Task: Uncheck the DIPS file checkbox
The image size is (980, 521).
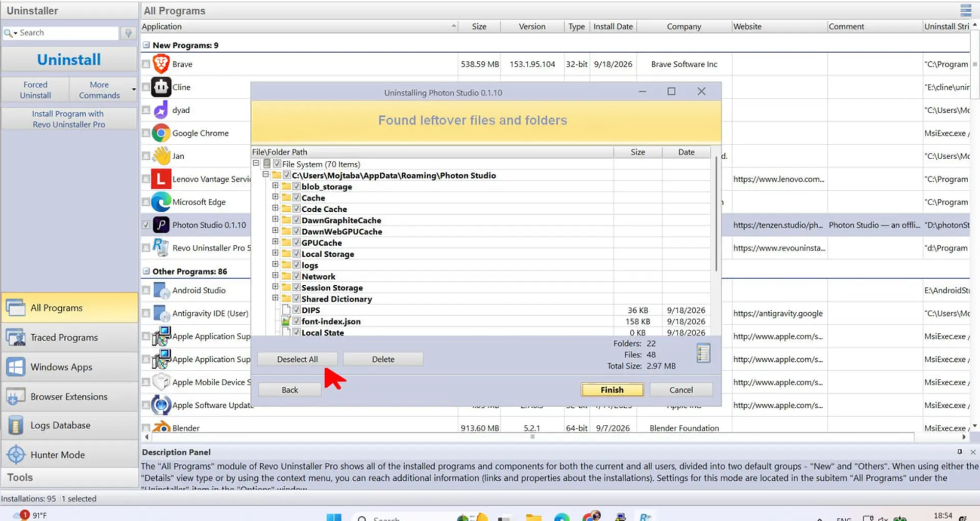Action: [296, 310]
